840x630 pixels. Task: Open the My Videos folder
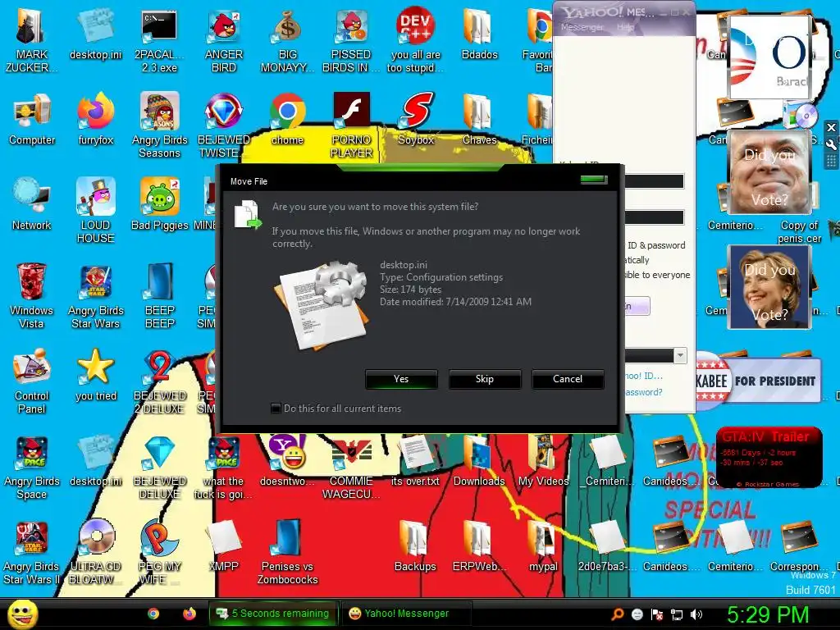click(x=543, y=461)
